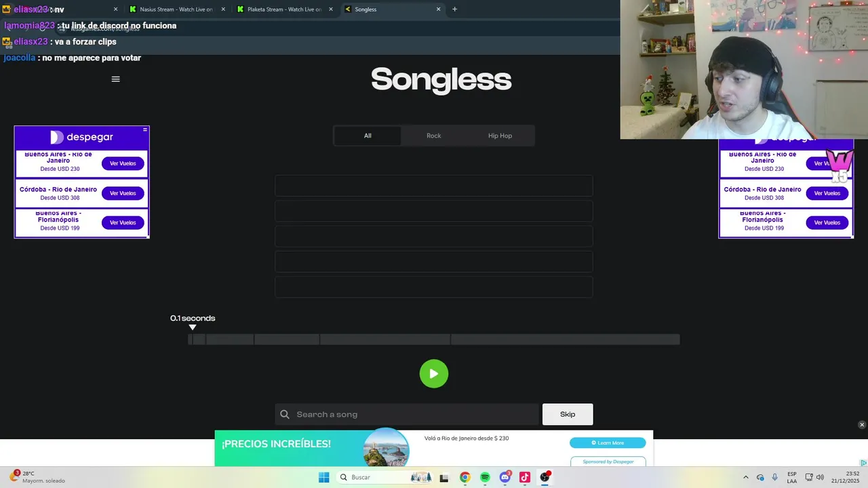Open the Windows Start menu
This screenshot has width=868, height=488.
(324, 477)
